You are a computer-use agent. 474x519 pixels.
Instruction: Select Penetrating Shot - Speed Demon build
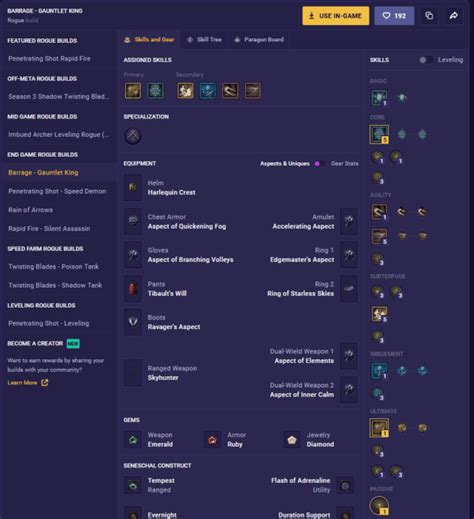click(x=57, y=191)
